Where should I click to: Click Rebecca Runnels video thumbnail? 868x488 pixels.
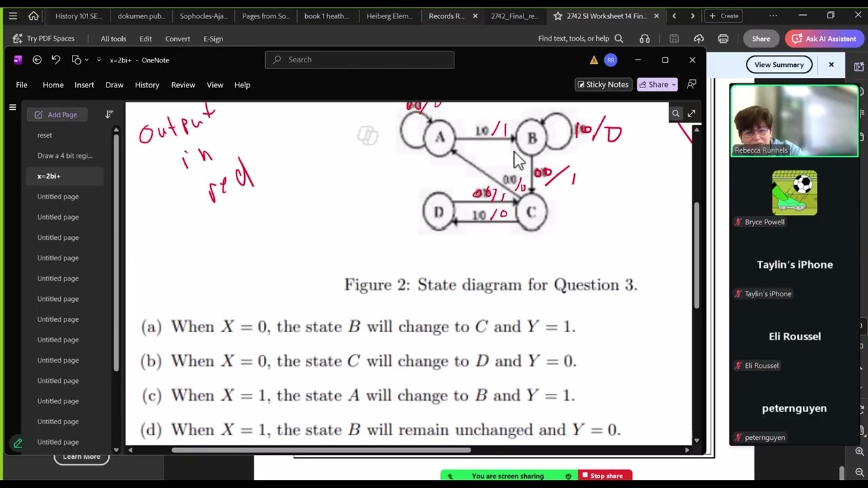pos(794,121)
